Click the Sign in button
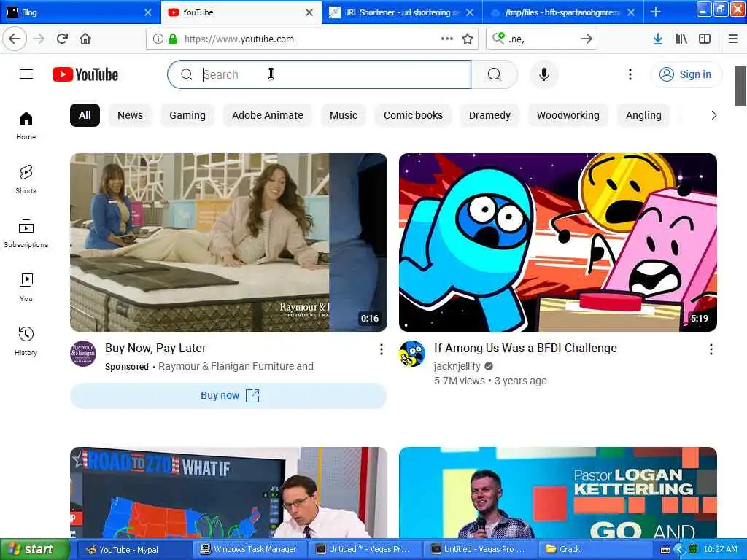 click(x=686, y=74)
